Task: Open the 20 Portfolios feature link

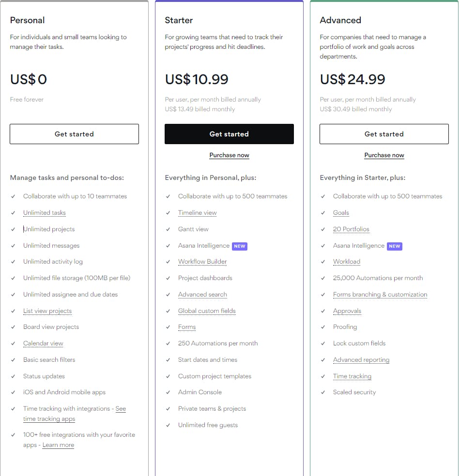Action: tap(351, 229)
